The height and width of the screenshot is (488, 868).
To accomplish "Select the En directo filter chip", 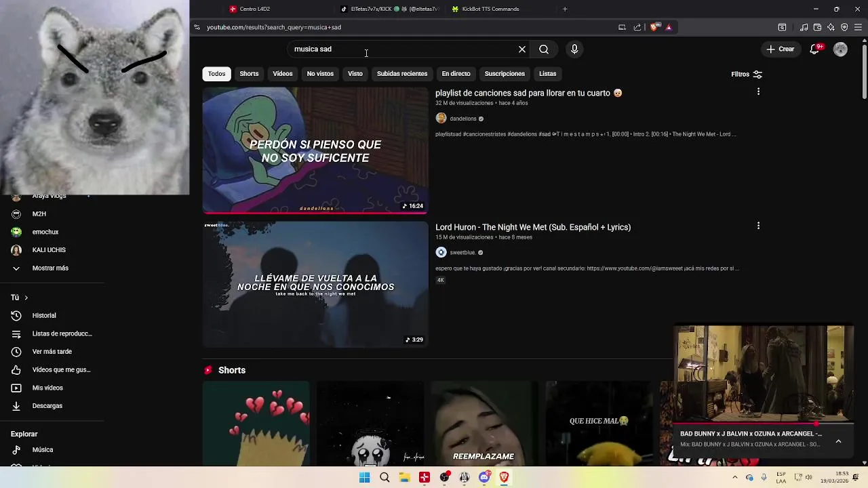I will coord(456,73).
